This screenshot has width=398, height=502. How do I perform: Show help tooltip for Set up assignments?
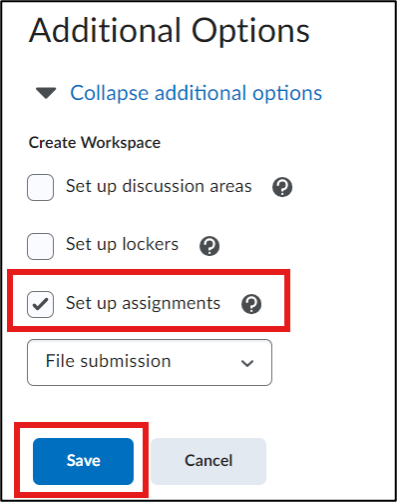(x=251, y=304)
